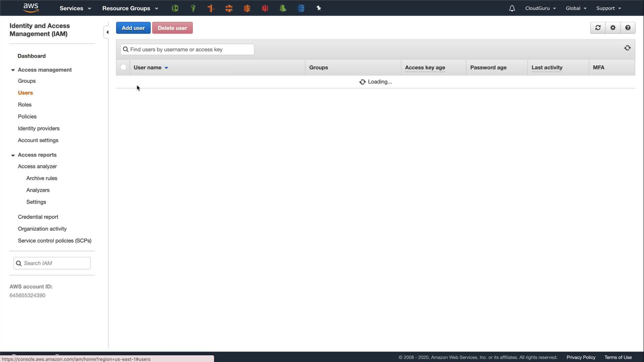Click the refresh icon in search bar row
Viewport: 644px width, 362px height.
[x=627, y=48]
